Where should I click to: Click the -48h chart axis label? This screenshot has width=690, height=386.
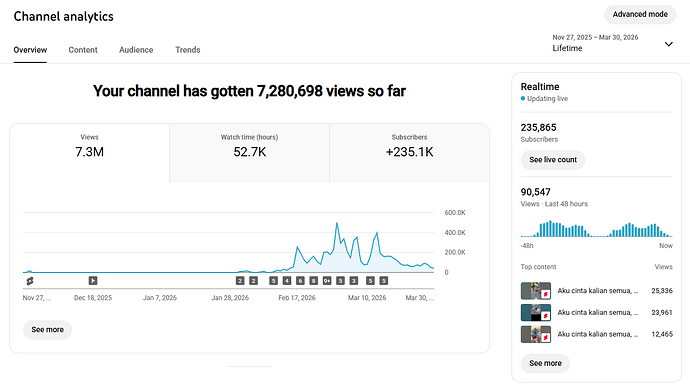[x=527, y=246]
